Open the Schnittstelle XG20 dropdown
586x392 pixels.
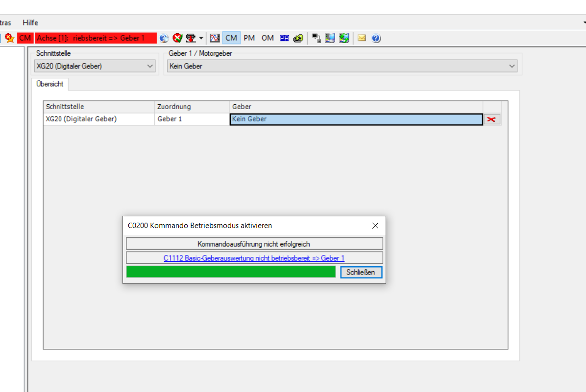coord(95,66)
